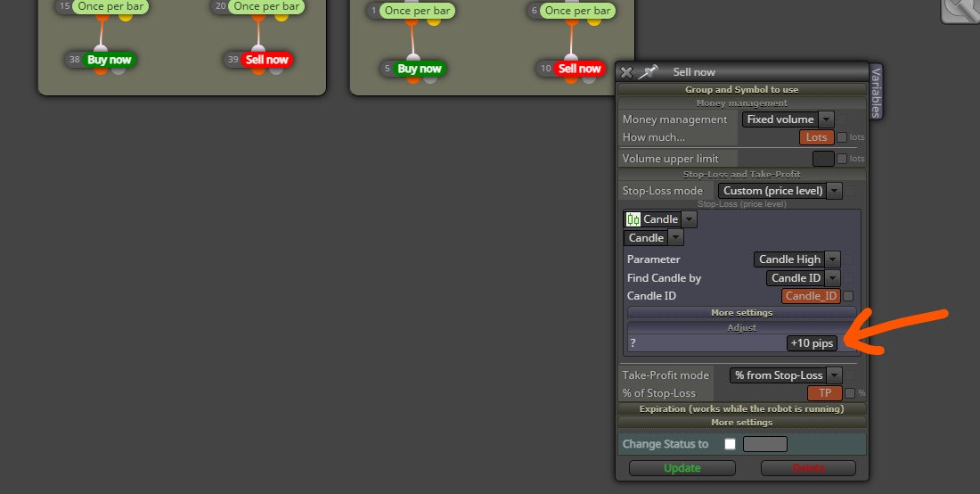Open the Variables side tab
Viewport: 980px width, 494px height.
tap(876, 91)
